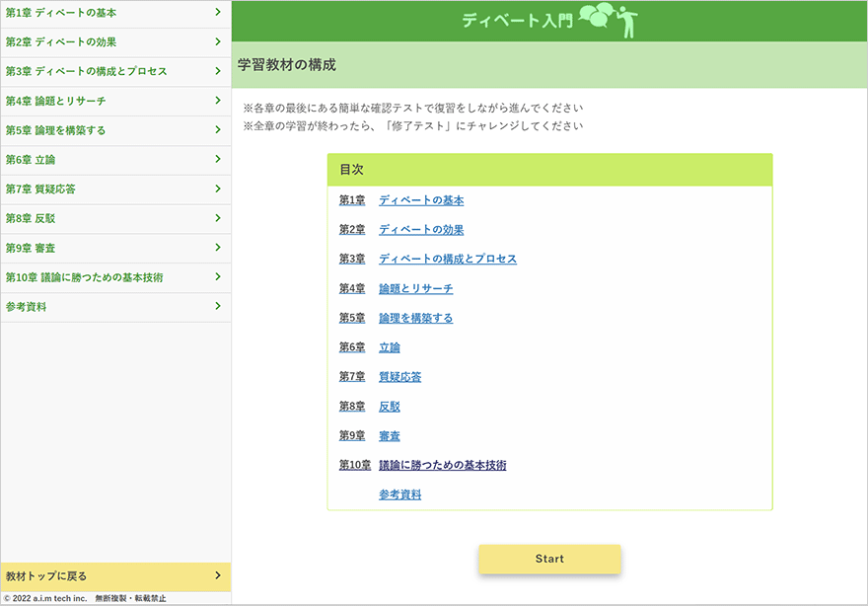Select sidebar item 第8章 反駁
This screenshot has height=606, width=868.
[x=115, y=219]
